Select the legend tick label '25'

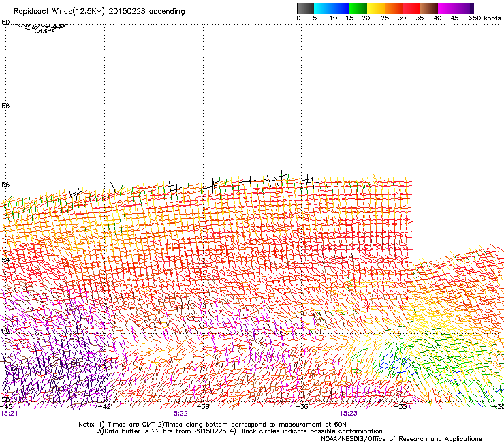click(x=385, y=18)
